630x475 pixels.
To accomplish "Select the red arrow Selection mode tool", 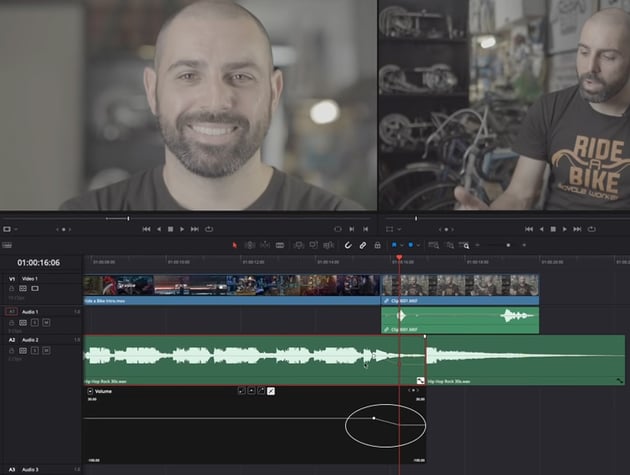I will [236, 245].
